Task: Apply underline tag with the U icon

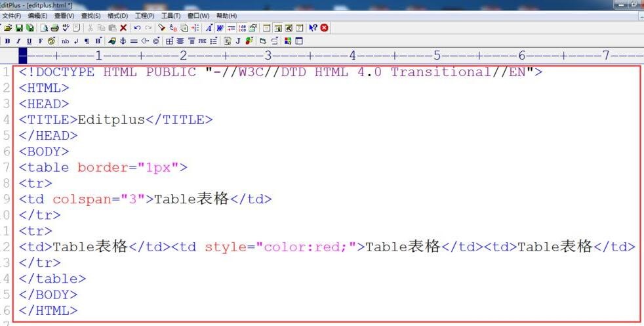Action: pyautogui.click(x=29, y=41)
